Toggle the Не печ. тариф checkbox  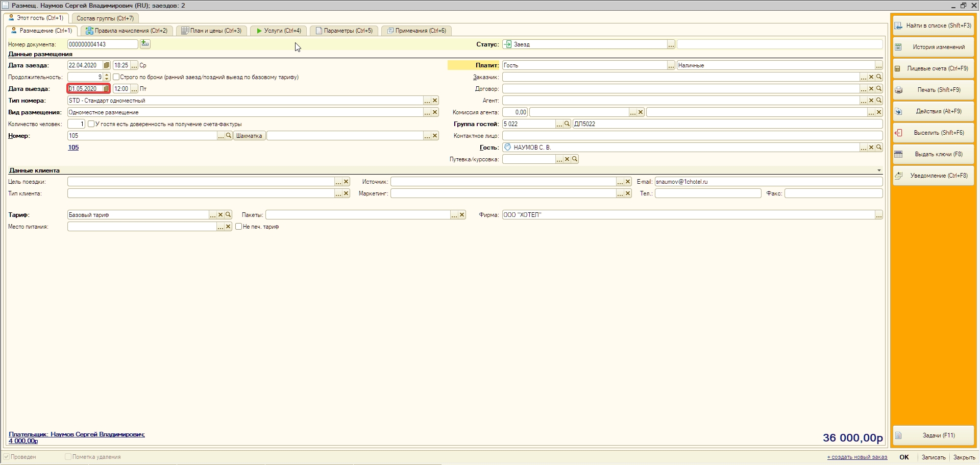point(238,227)
